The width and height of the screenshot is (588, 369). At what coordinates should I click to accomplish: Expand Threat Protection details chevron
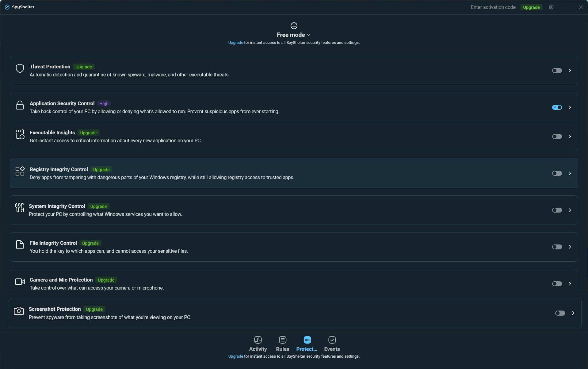(x=570, y=71)
